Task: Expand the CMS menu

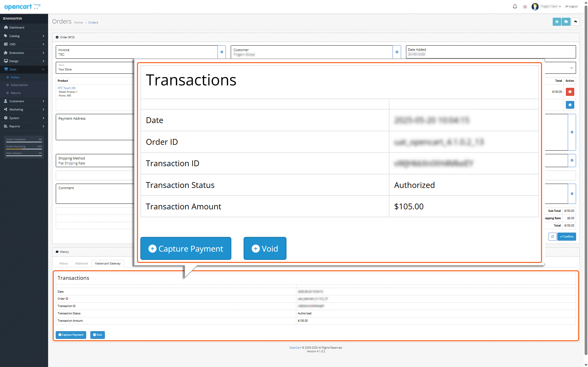Action: tap(24, 44)
